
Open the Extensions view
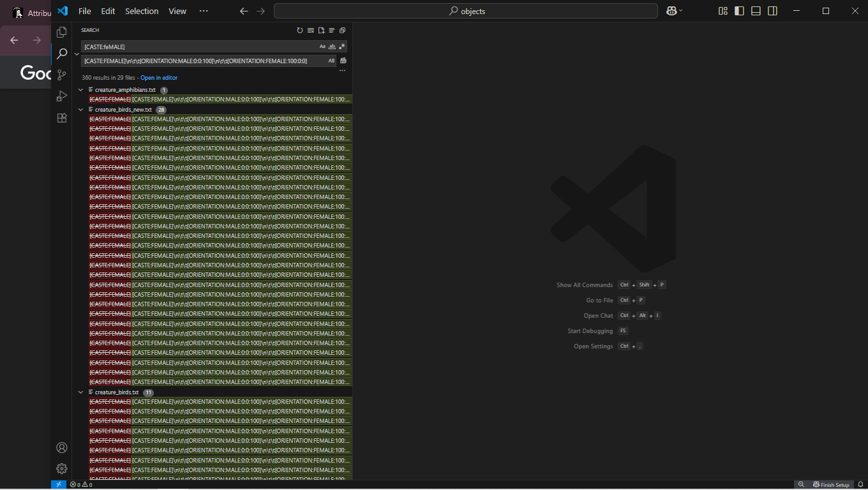pos(62,118)
